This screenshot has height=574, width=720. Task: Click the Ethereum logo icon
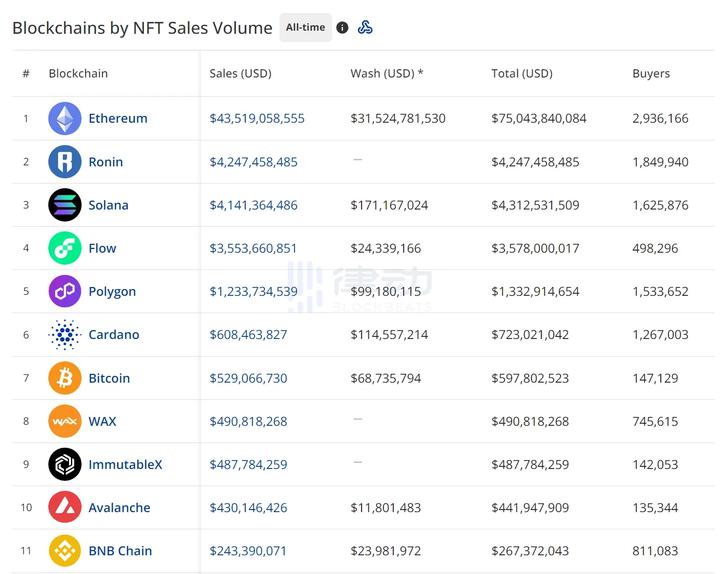(x=65, y=118)
